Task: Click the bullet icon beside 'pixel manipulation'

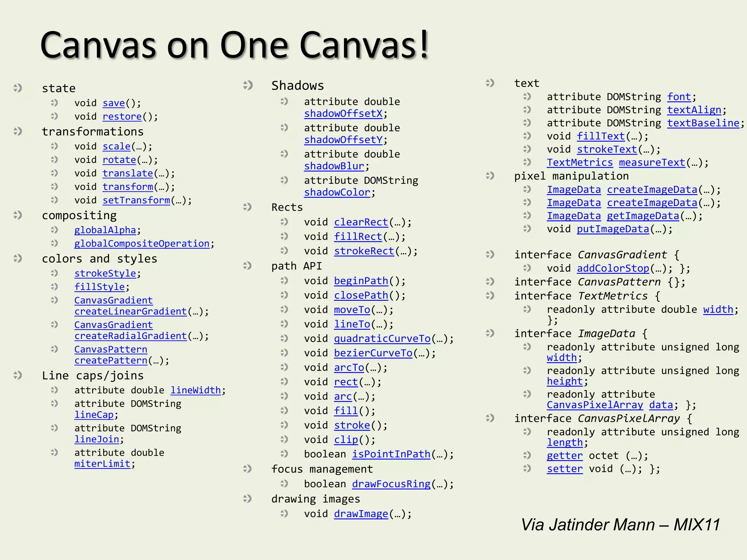Action: (490, 176)
